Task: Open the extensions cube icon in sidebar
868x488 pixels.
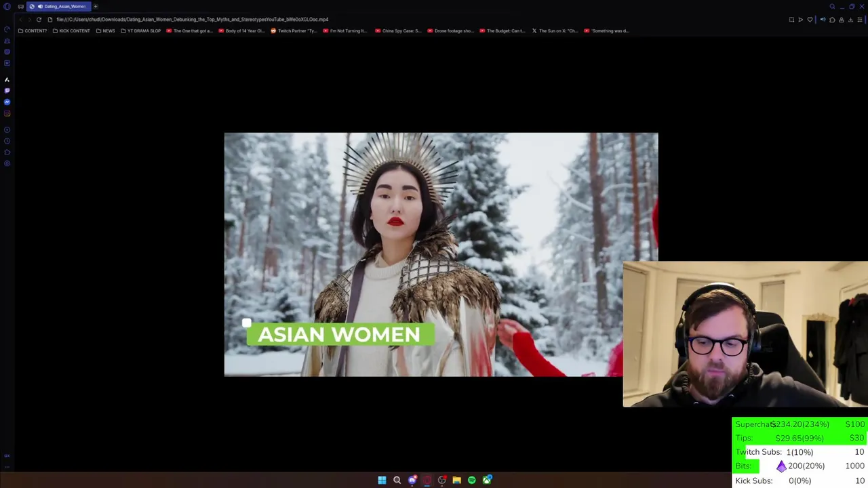Action: pos(7,152)
